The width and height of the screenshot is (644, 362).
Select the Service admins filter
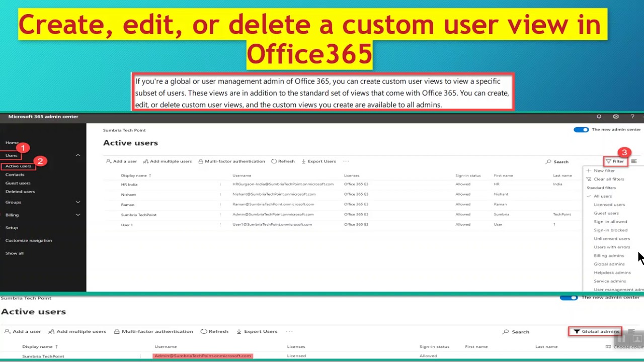[x=610, y=282]
